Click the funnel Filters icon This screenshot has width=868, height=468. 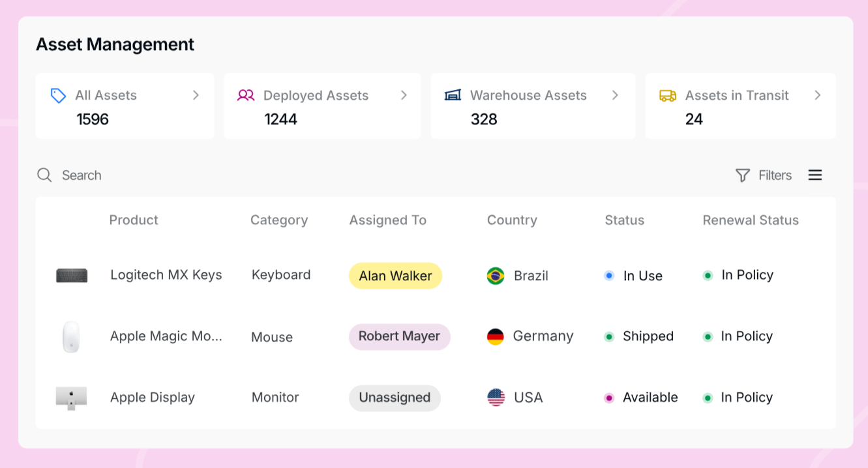742,175
